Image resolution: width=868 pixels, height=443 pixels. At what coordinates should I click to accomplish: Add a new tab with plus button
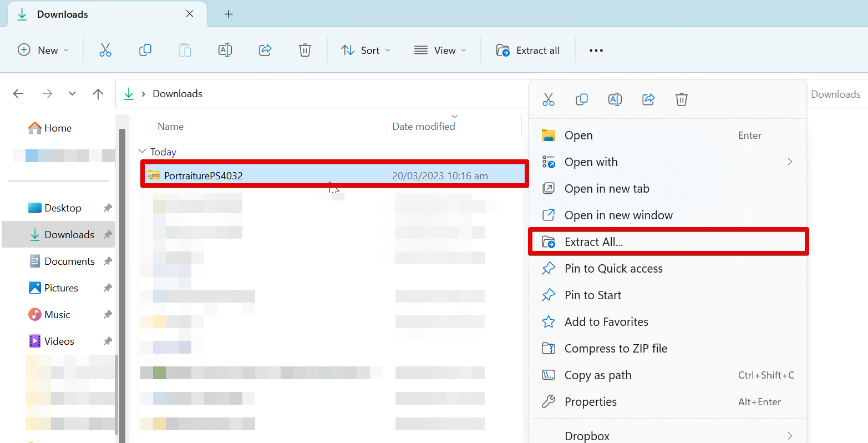point(229,14)
